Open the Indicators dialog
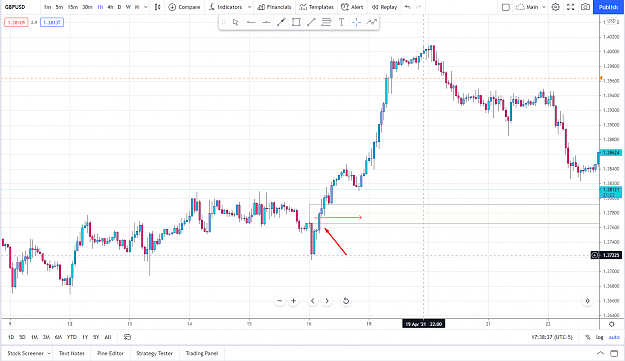Image resolution: width=625 pixels, height=361 pixels. coord(225,7)
